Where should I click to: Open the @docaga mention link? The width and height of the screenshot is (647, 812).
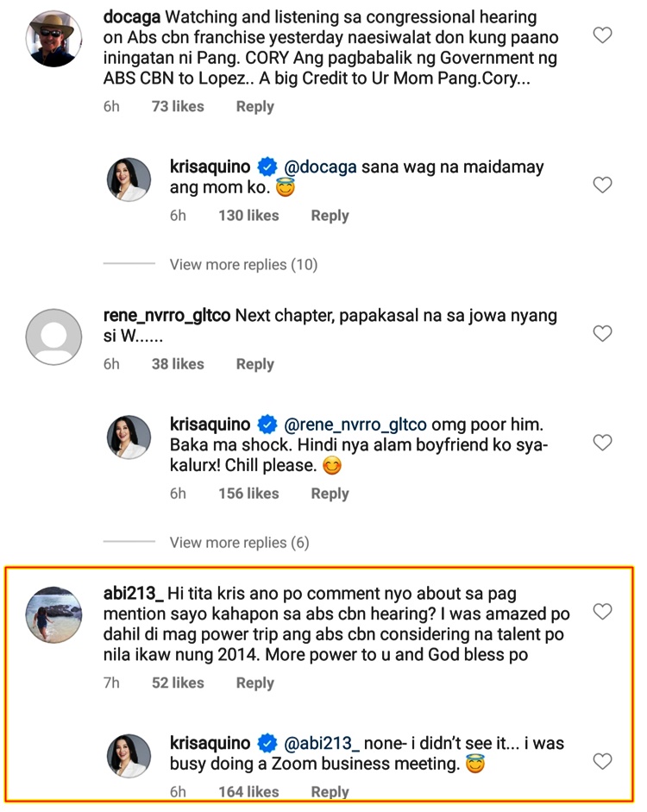320,167
